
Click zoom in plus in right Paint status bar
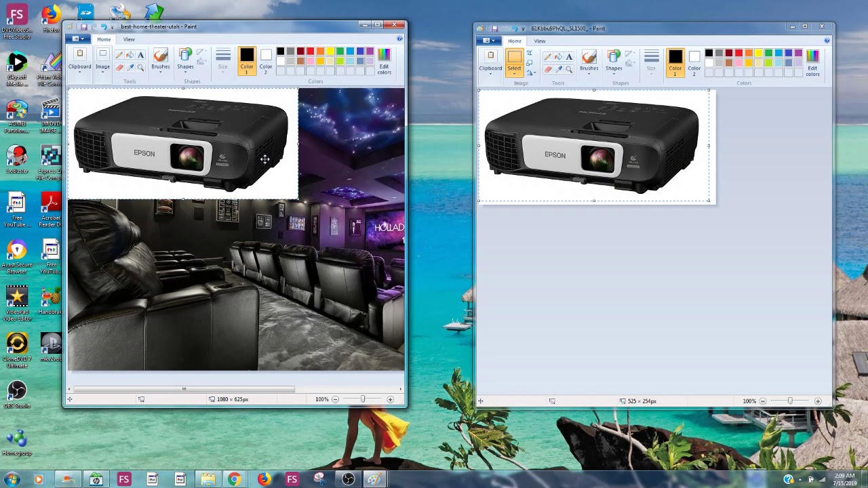pyautogui.click(x=818, y=401)
